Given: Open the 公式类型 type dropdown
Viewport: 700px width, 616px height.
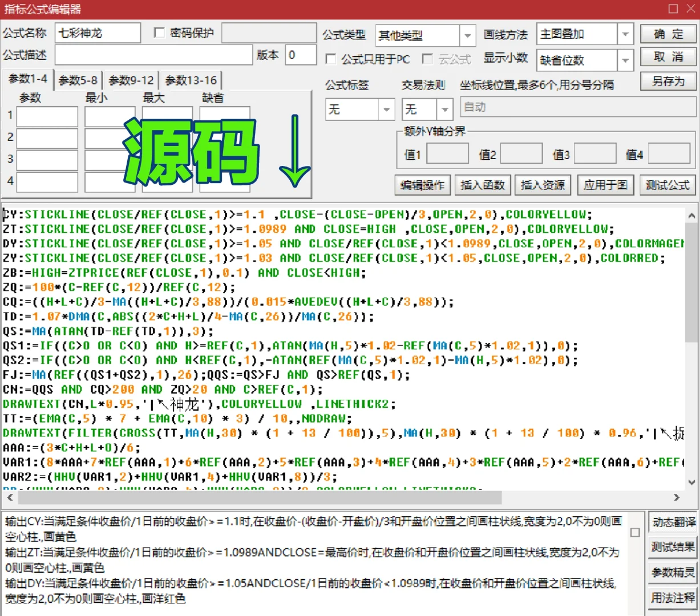Looking at the screenshot, I should tap(467, 35).
